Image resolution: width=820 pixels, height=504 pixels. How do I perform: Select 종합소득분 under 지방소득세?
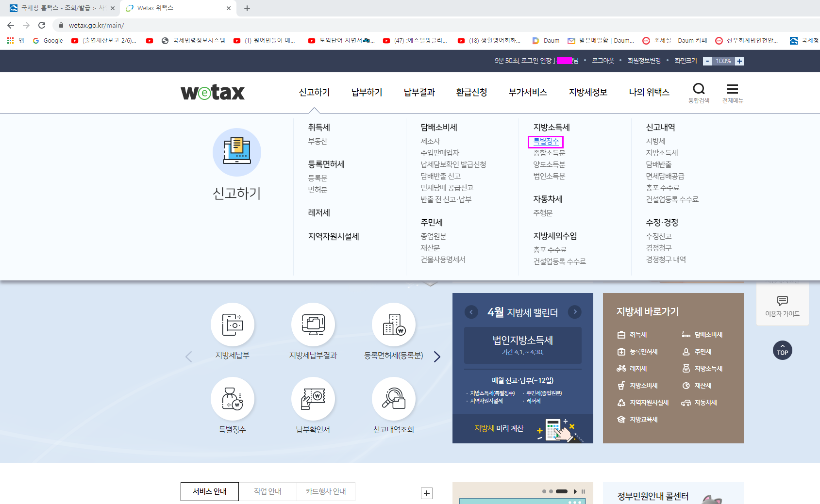(549, 153)
